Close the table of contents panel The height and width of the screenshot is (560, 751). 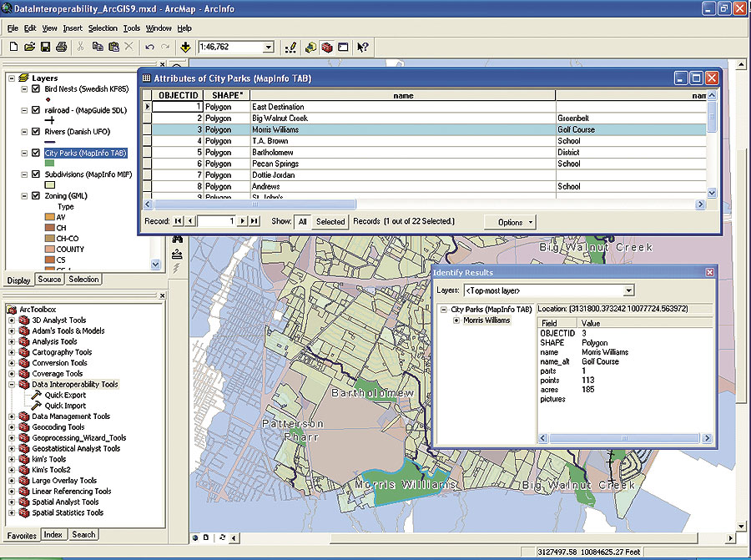[x=162, y=63]
